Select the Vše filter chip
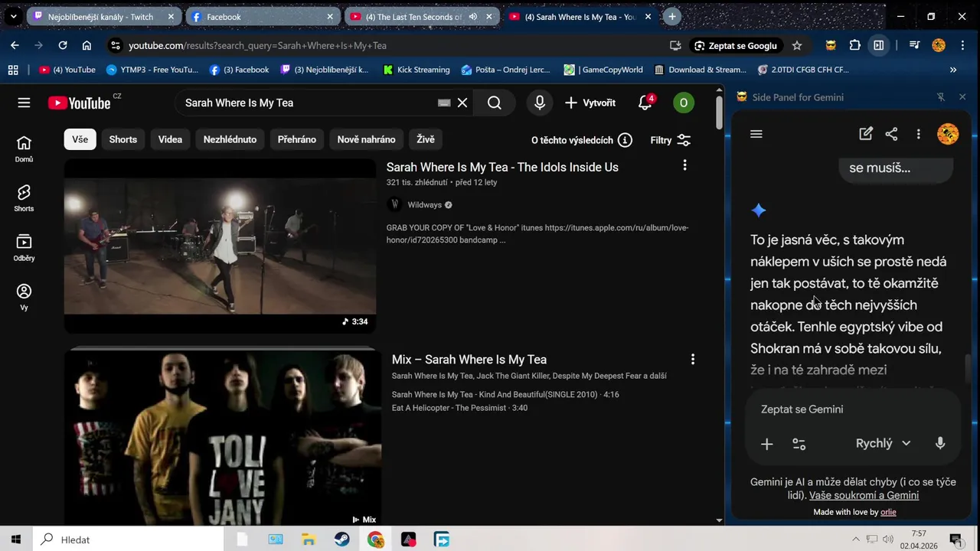Viewport: 980px width, 551px height. pos(80,139)
